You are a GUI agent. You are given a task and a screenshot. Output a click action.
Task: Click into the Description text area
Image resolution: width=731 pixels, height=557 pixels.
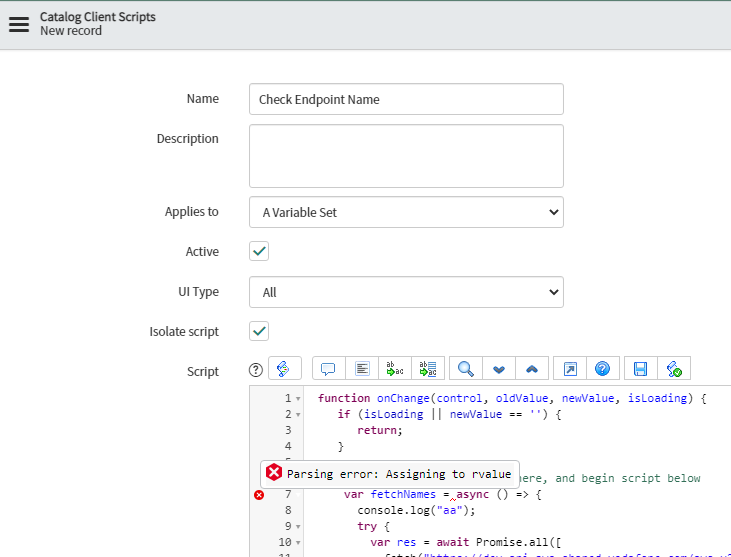click(406, 156)
